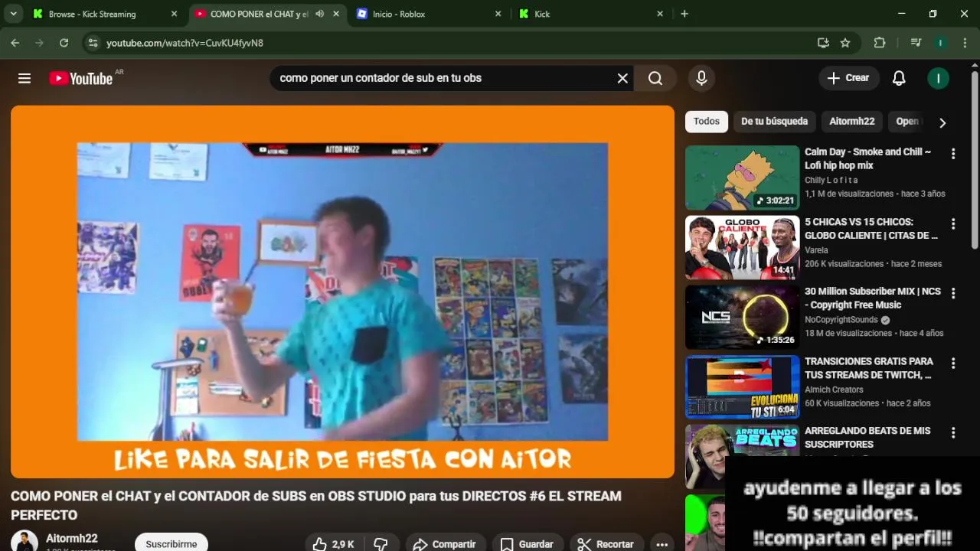The image size is (980, 551).
Task: Click the Crear button
Action: coord(848,78)
